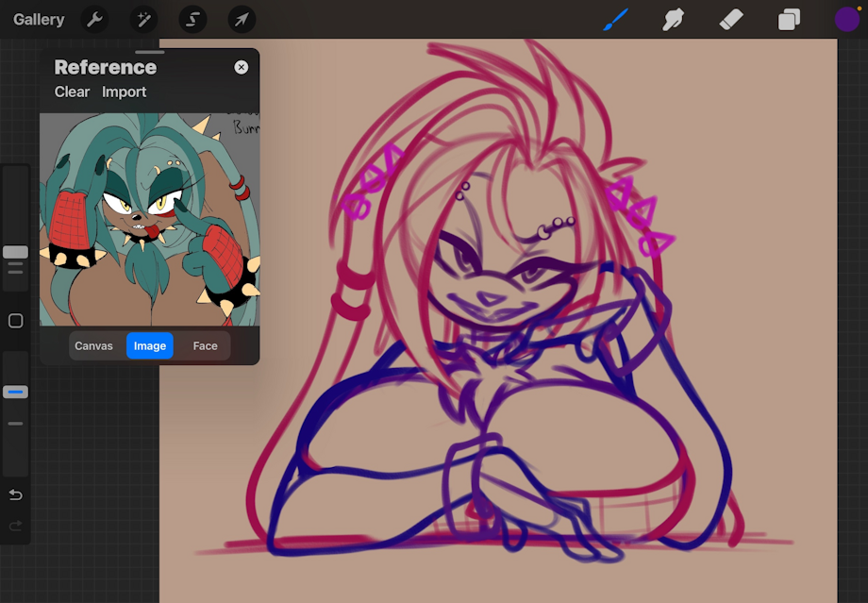Switch reference to Canvas tab
The height and width of the screenshot is (603, 868).
coord(93,346)
